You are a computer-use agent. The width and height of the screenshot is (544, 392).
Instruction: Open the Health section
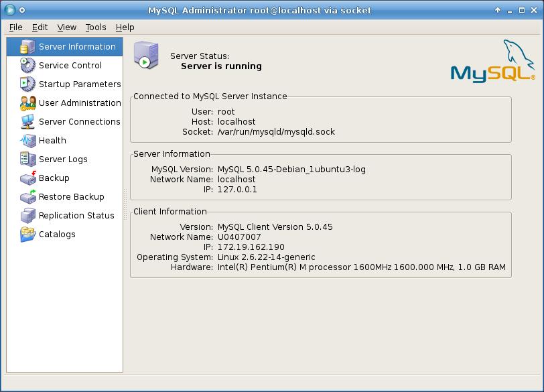pos(64,141)
